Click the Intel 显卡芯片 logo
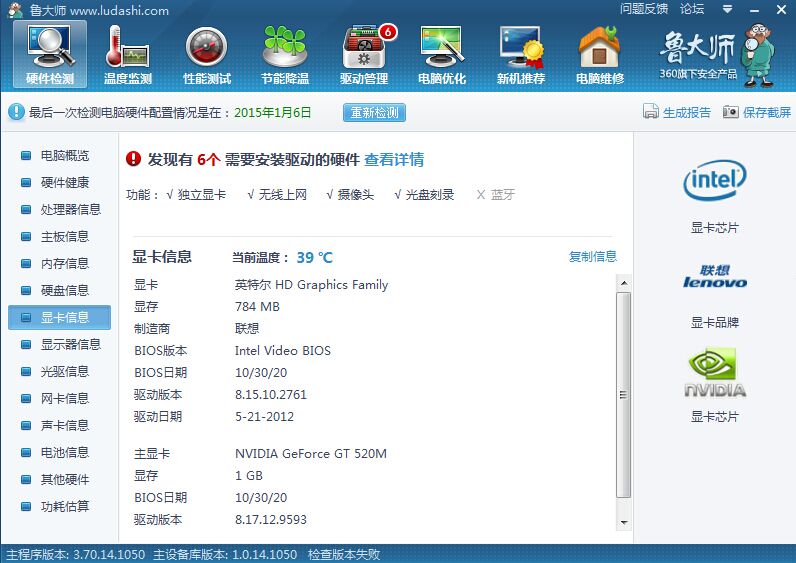Viewport: 796px width, 563px height. click(714, 180)
